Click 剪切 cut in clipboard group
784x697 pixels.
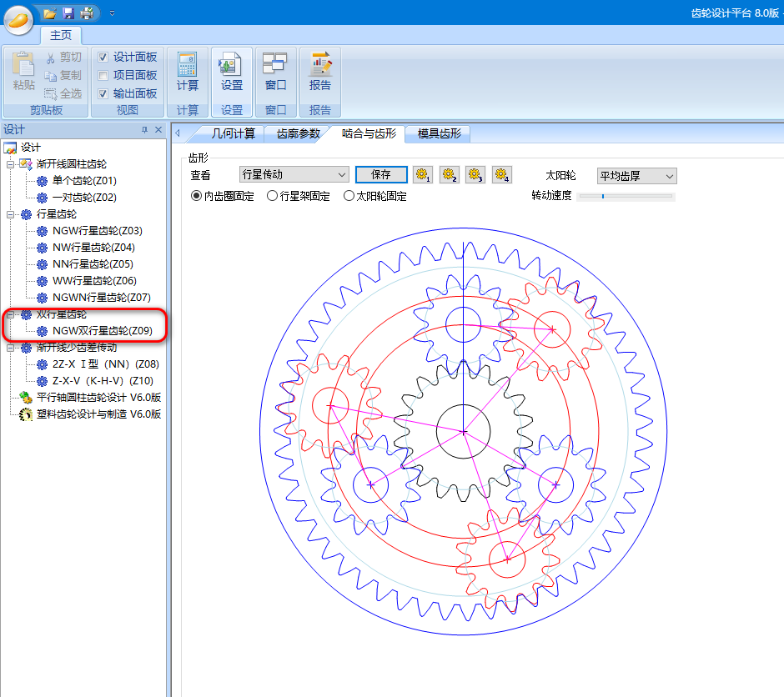coord(63,58)
